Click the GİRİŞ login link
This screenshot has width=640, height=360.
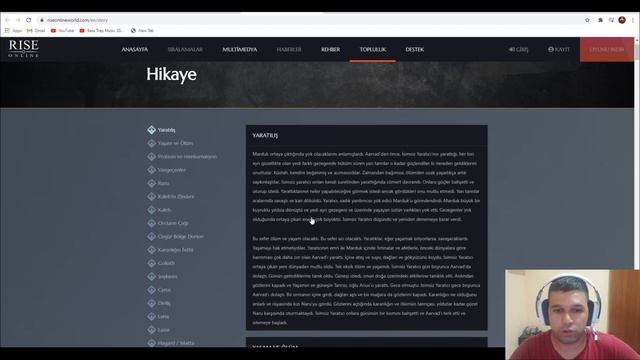click(518, 49)
